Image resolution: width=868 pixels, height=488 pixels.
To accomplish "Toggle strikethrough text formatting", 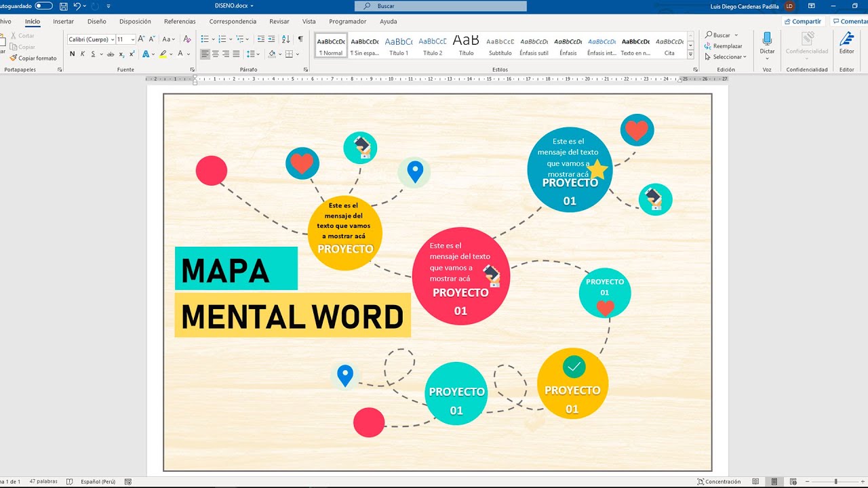I will tap(111, 54).
